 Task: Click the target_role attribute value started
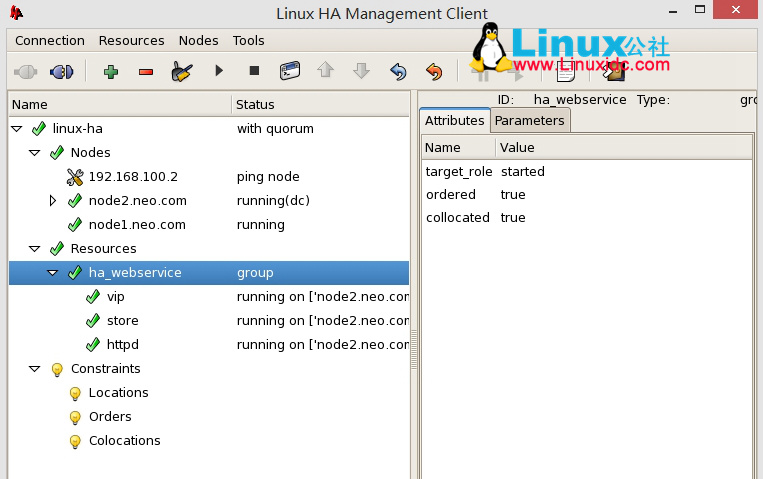click(x=523, y=172)
